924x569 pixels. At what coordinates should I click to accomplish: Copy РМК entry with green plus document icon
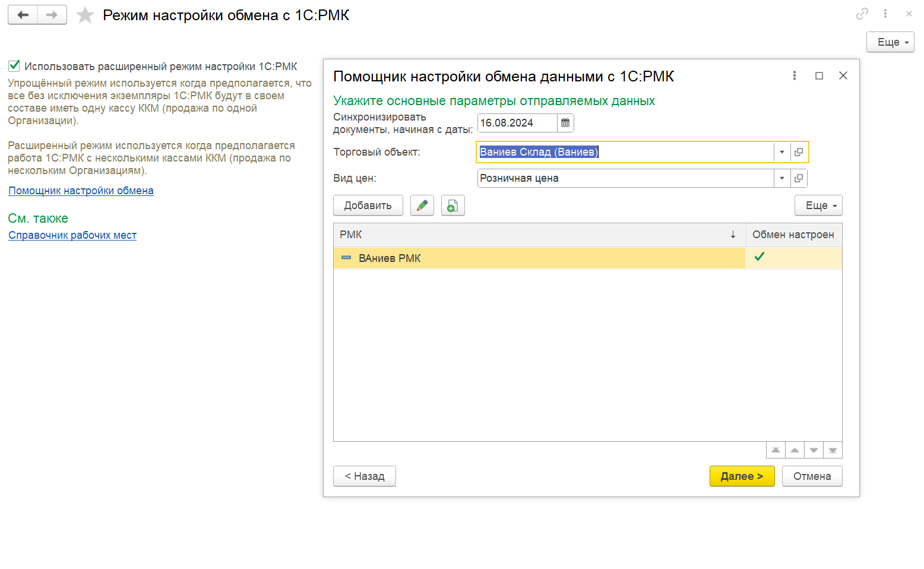pos(453,206)
